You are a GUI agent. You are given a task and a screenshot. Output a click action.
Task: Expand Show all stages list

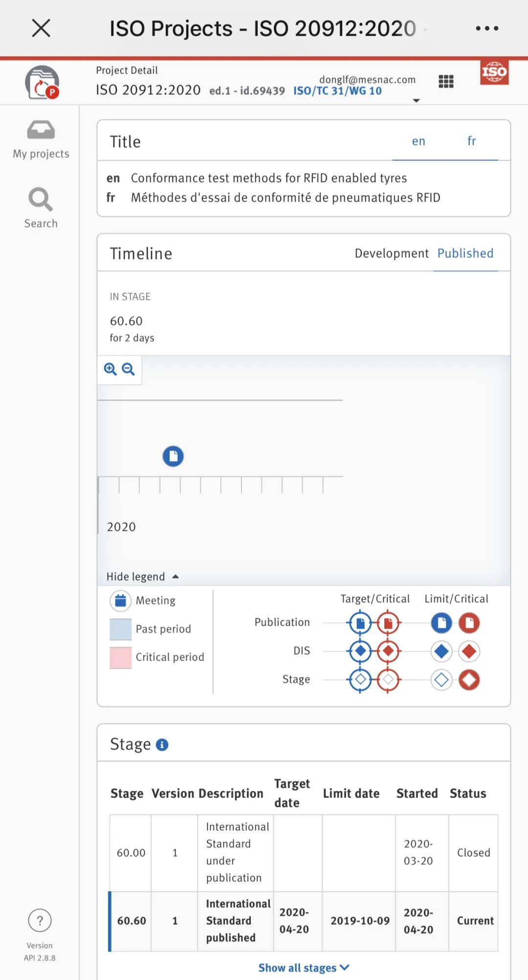(x=304, y=968)
